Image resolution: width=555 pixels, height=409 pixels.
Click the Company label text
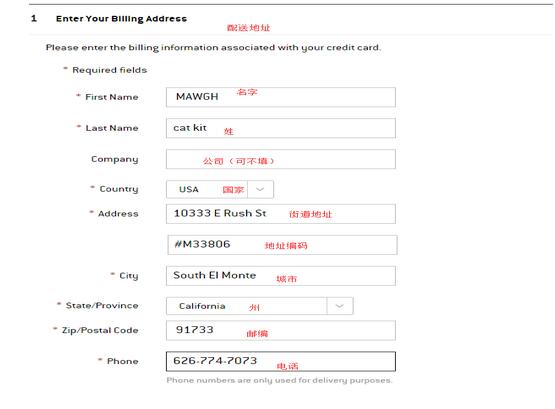pos(115,160)
